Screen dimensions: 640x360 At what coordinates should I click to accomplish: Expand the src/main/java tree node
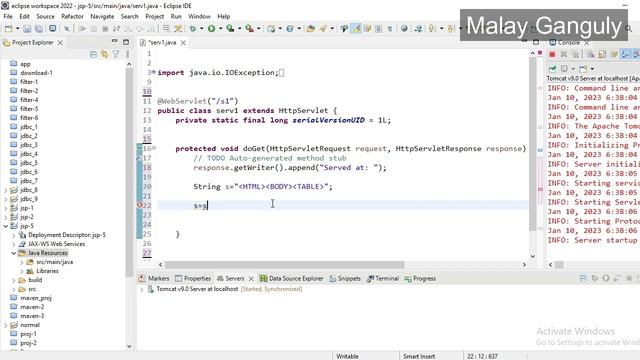tap(22, 262)
